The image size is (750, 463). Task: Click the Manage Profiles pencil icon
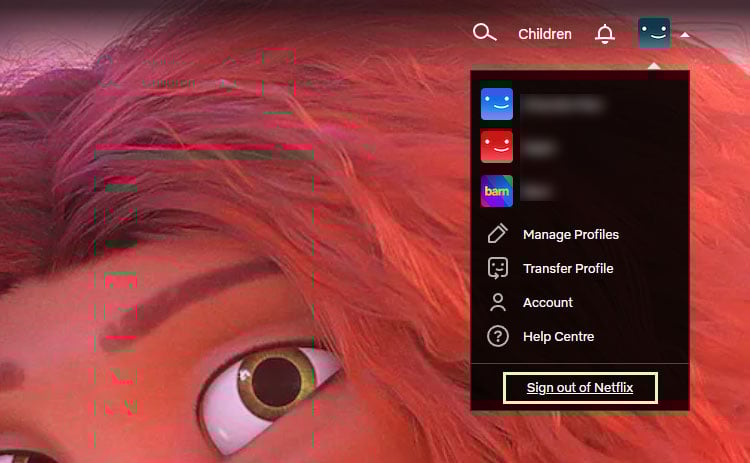pos(497,234)
